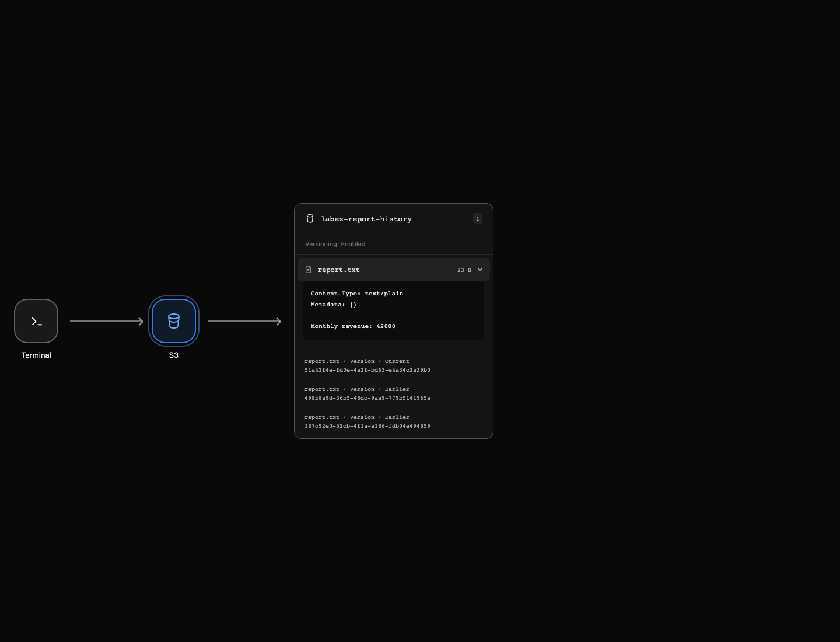Click the Terminal label under the node
Image resolution: width=840 pixels, height=642 pixels.
point(36,355)
